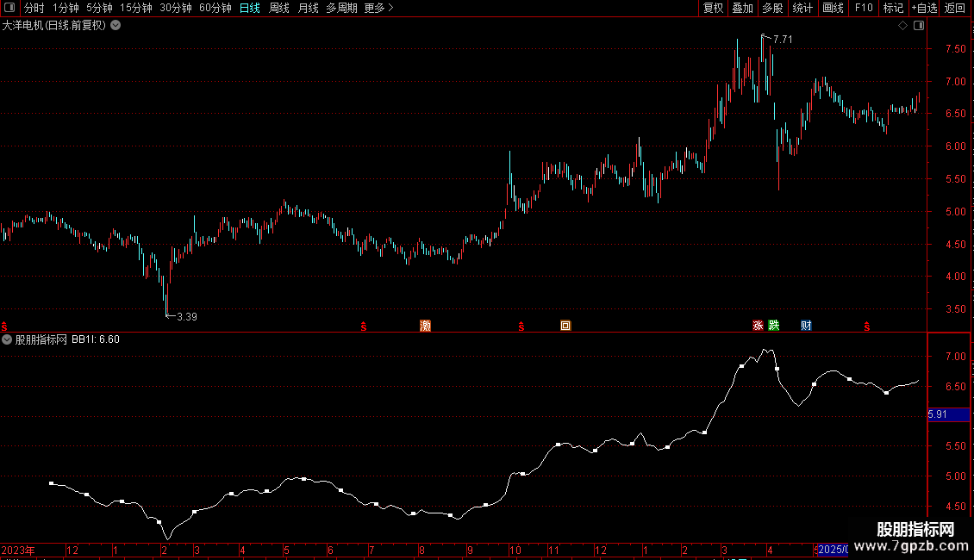Toggle the side panel icon at chart top-right
This screenshot has width=974, height=560.
pyautogui.click(x=919, y=26)
